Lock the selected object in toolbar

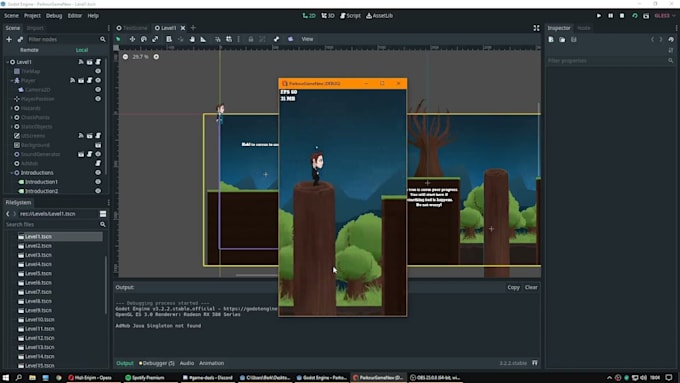point(251,39)
